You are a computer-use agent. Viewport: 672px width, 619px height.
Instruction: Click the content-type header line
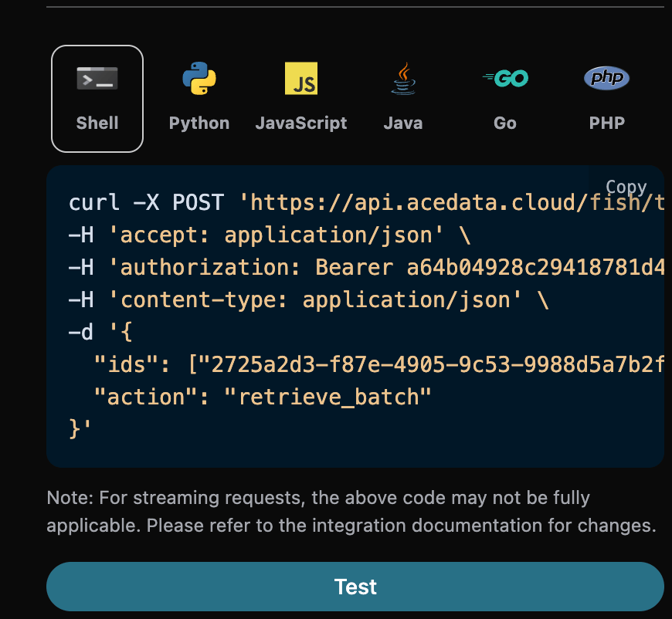coord(309,300)
